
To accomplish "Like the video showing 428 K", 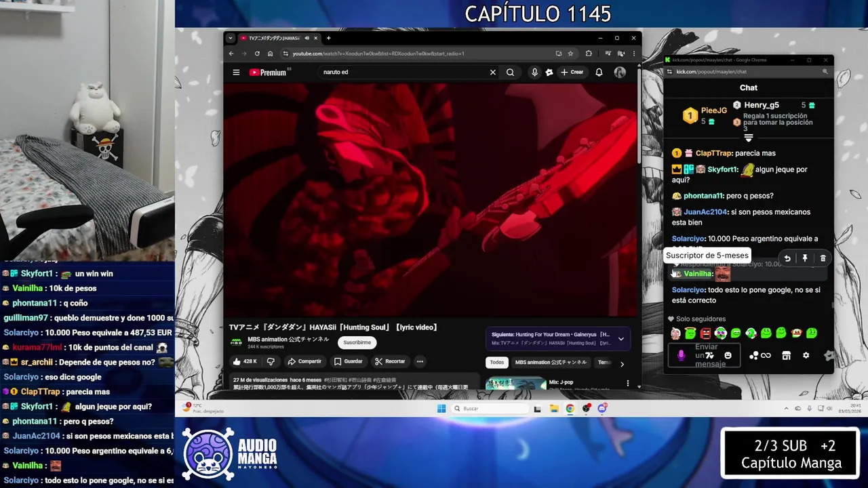I will (x=244, y=361).
